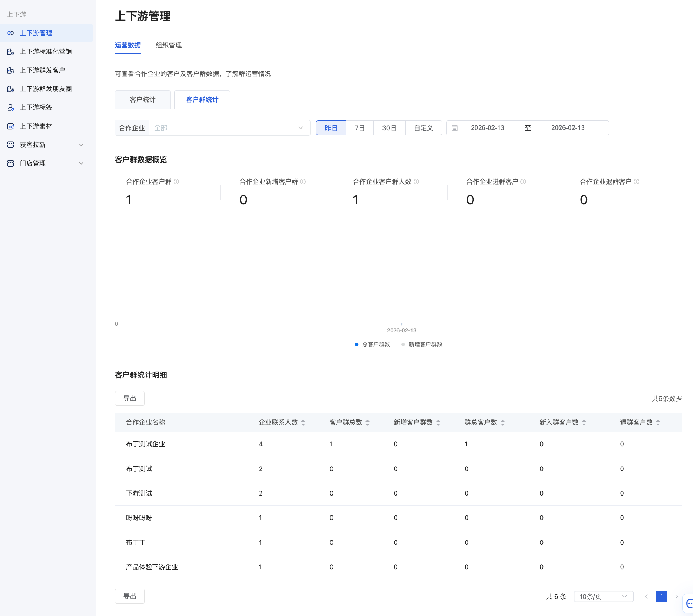The width and height of the screenshot is (693, 616).
Task: Toggle 新增客户群数 legend series
Action: 422,344
